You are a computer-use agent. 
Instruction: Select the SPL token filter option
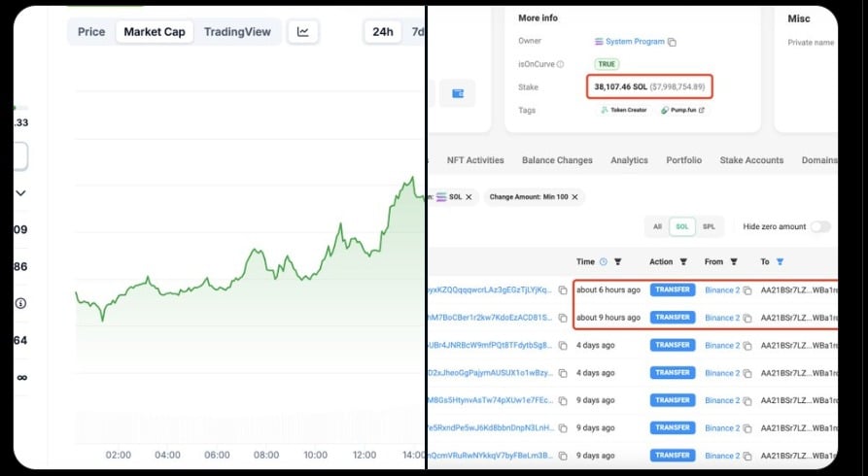(x=709, y=226)
